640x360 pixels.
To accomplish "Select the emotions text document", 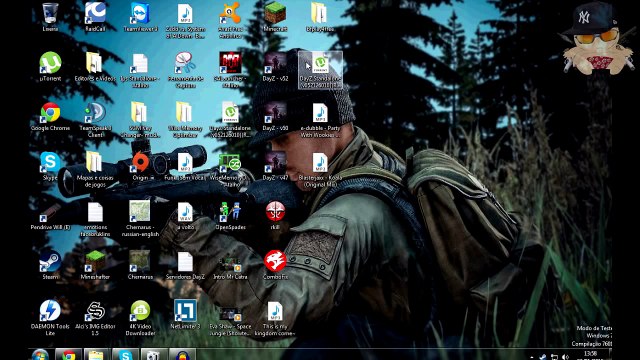I will (95, 219).
